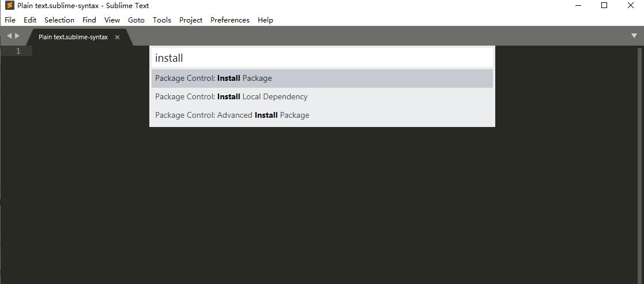Image resolution: width=644 pixels, height=284 pixels.
Task: Open the Selection menu
Action: (x=59, y=20)
